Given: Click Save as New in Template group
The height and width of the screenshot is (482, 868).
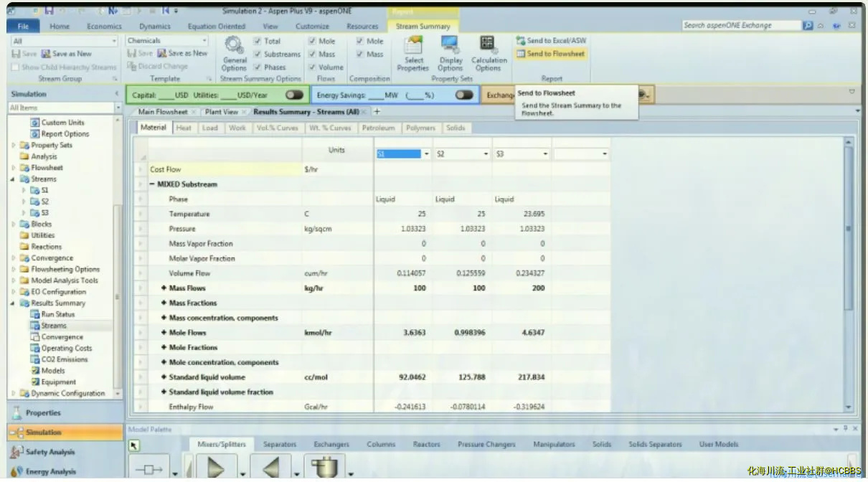Looking at the screenshot, I should pyautogui.click(x=182, y=53).
